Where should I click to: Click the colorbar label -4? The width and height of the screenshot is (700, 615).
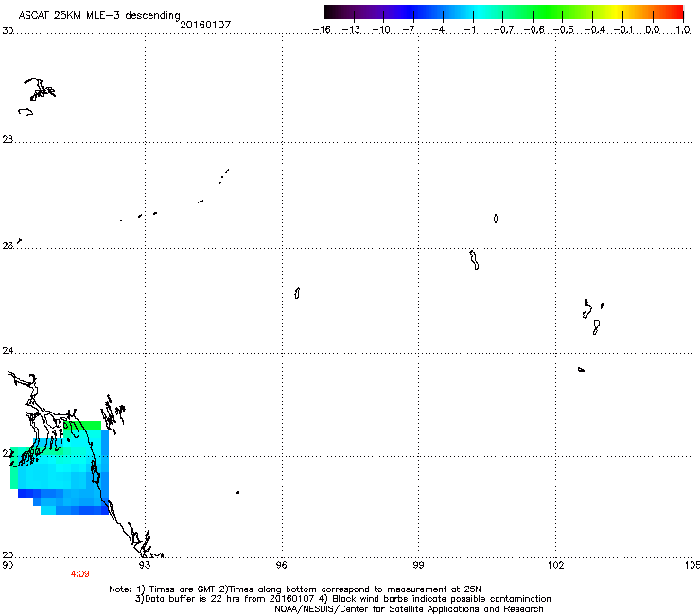tap(438, 30)
